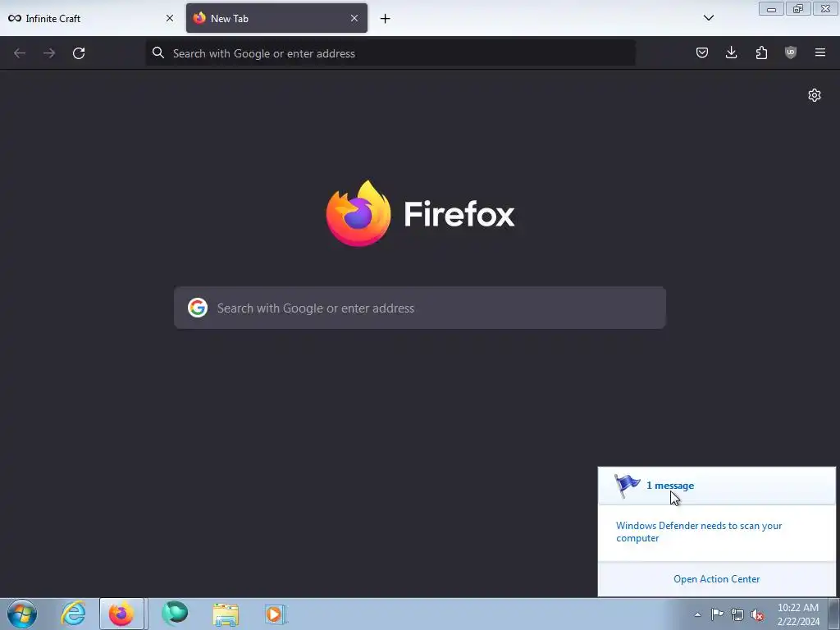Click the page center Google search box

[420, 308]
